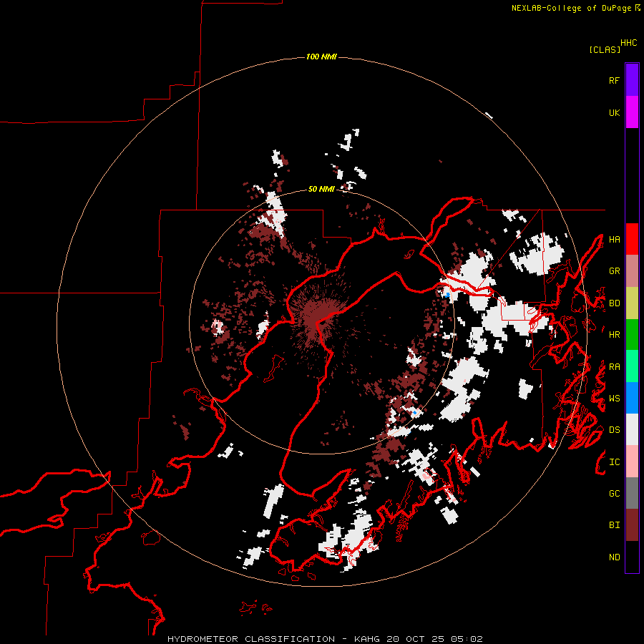This screenshot has height=644, width=644.
Task: Click the ND legend label
Action: click(614, 557)
